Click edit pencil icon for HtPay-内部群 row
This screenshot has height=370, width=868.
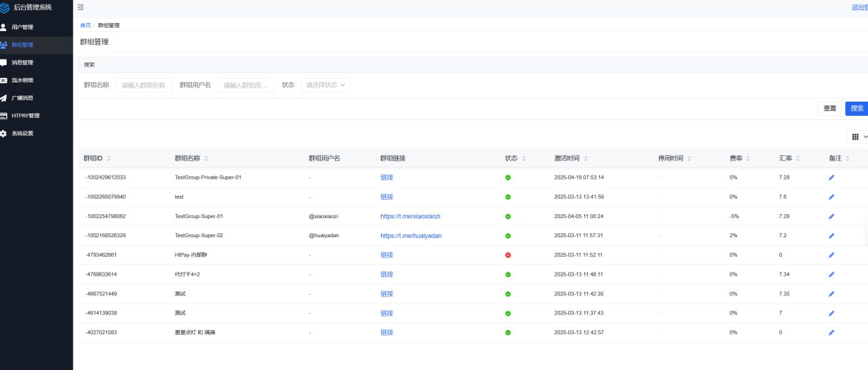[x=831, y=255]
